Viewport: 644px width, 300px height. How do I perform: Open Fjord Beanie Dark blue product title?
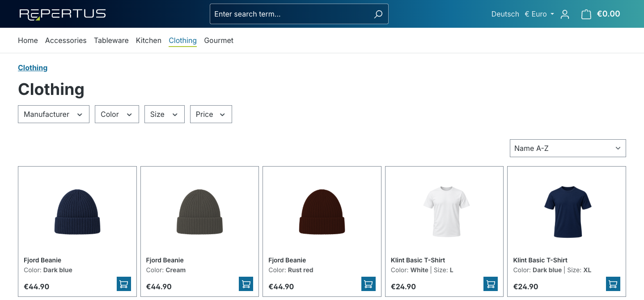click(x=42, y=260)
